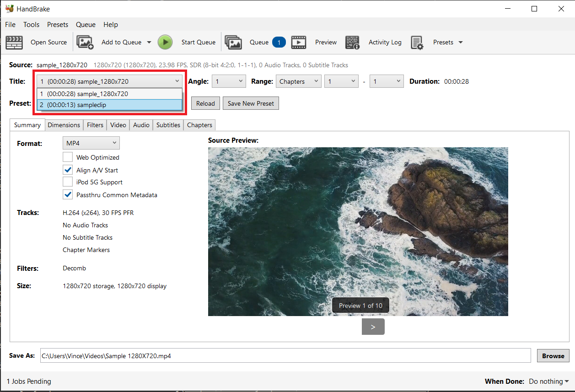Change the Range type from Chapters

[298, 81]
